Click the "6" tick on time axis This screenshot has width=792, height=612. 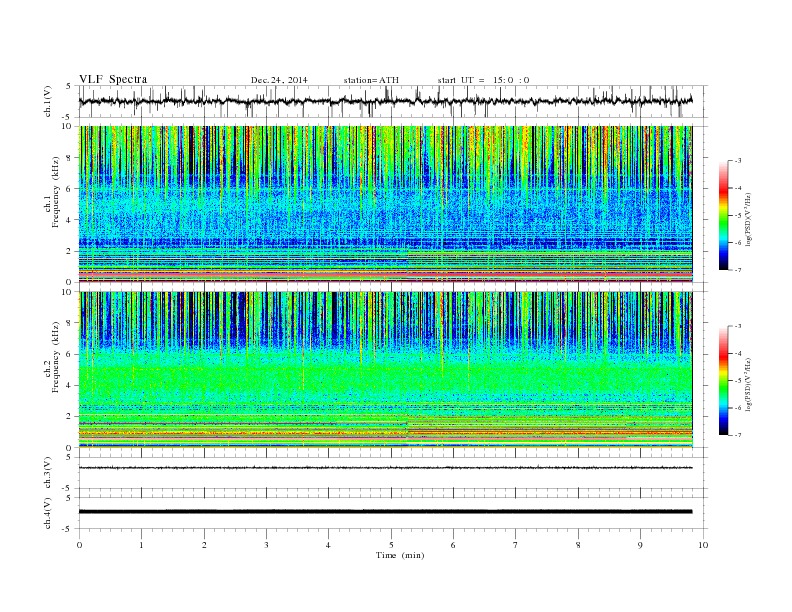pos(453,545)
